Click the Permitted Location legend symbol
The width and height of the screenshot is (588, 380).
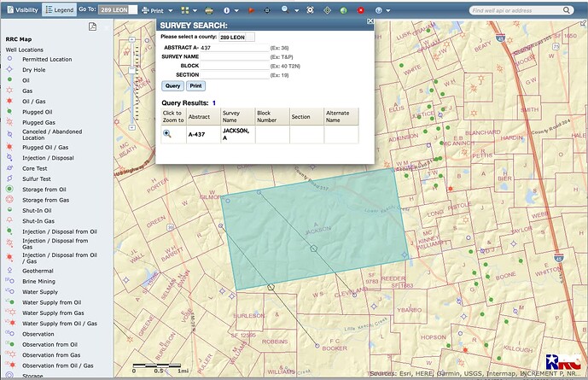[9, 59]
